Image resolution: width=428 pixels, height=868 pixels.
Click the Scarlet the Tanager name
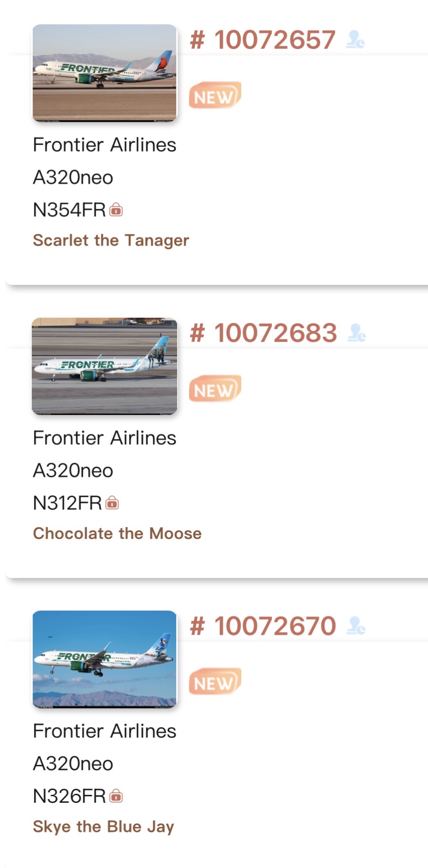[111, 240]
